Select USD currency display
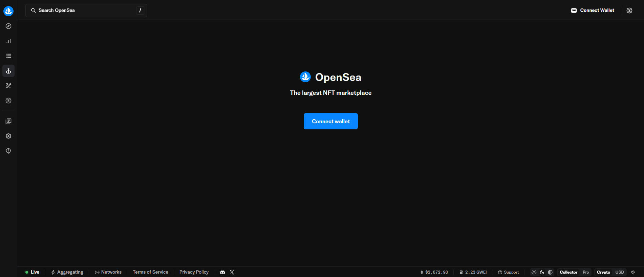 click(x=620, y=272)
